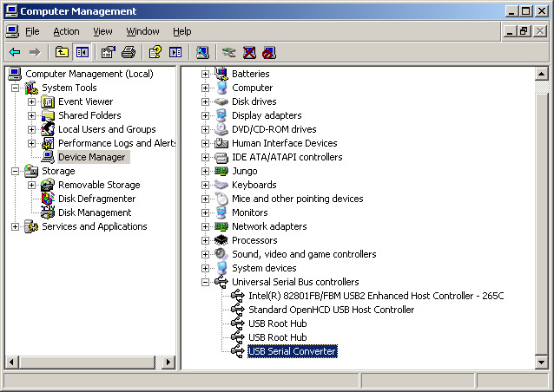Toggle the Show/Hide Console Tree icon
The height and width of the screenshot is (392, 554).
(82, 53)
